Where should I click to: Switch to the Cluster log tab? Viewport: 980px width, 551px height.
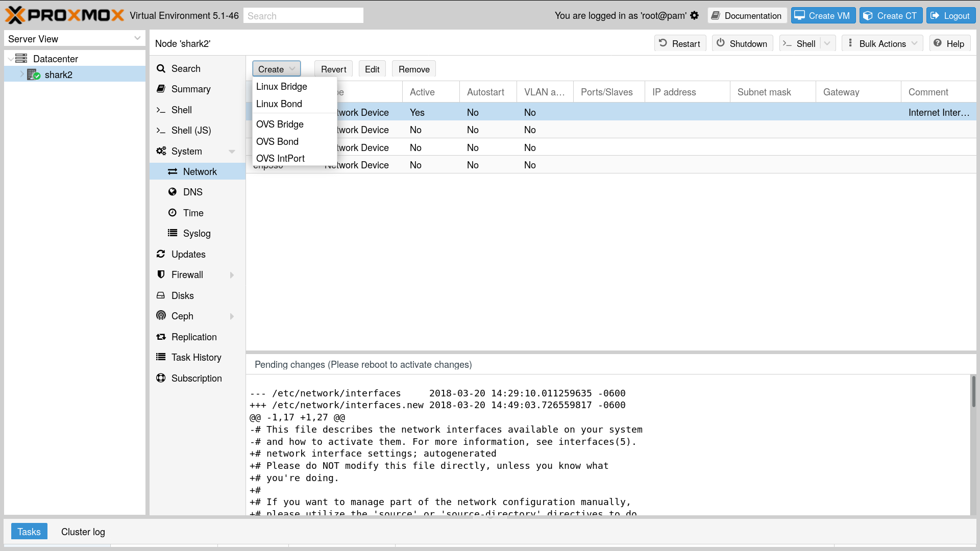coord(83,532)
